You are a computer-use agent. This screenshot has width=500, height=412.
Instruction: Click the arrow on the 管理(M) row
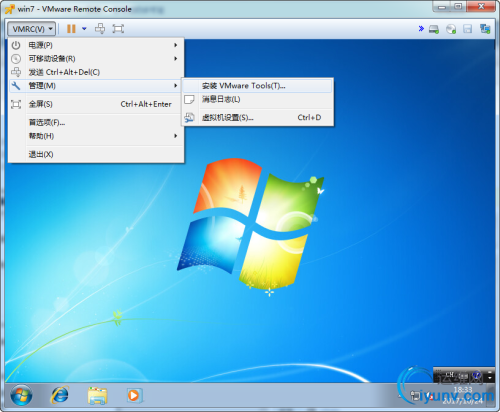pos(176,86)
